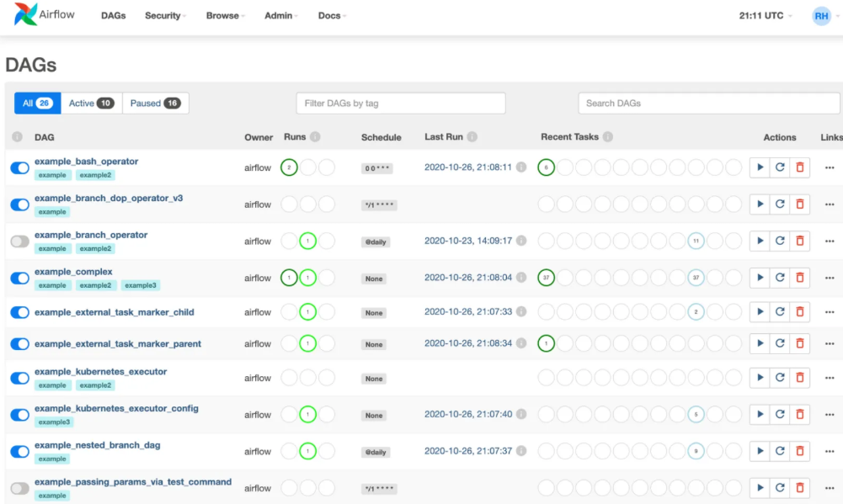Delete example_nested_branch_dag DAG
The width and height of the screenshot is (843, 504).
799,451
